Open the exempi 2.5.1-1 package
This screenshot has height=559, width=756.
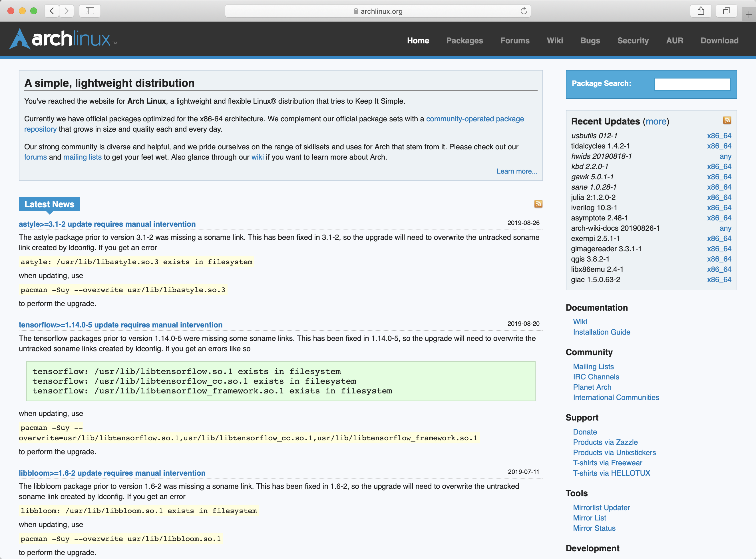595,239
